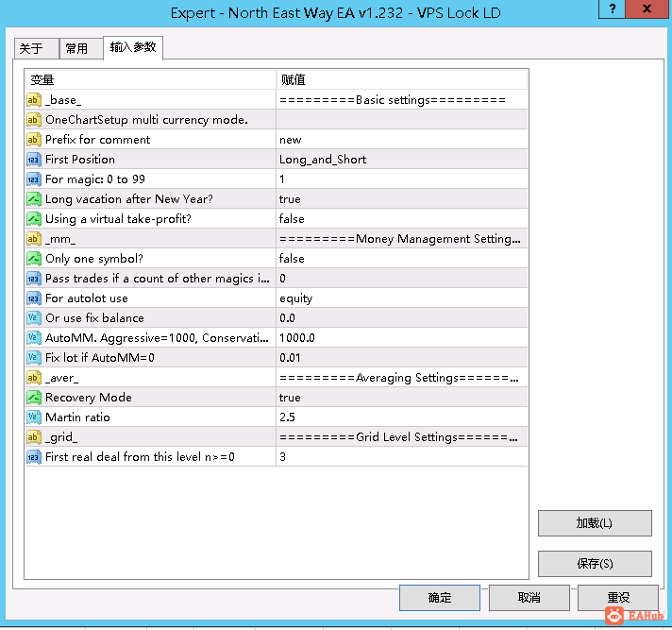Viewport: 672px width, 630px height.
Task: Click the integer icon beside For magic: 0 to 99
Action: 33,179
